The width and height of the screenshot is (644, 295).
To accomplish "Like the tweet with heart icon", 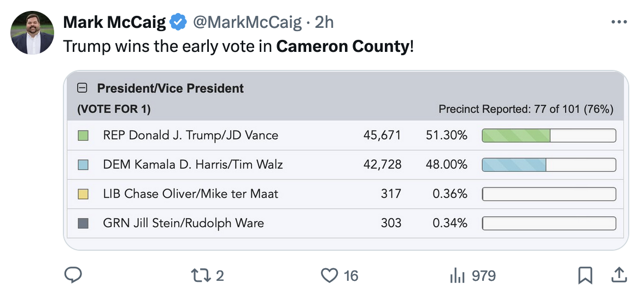I will 329,275.
